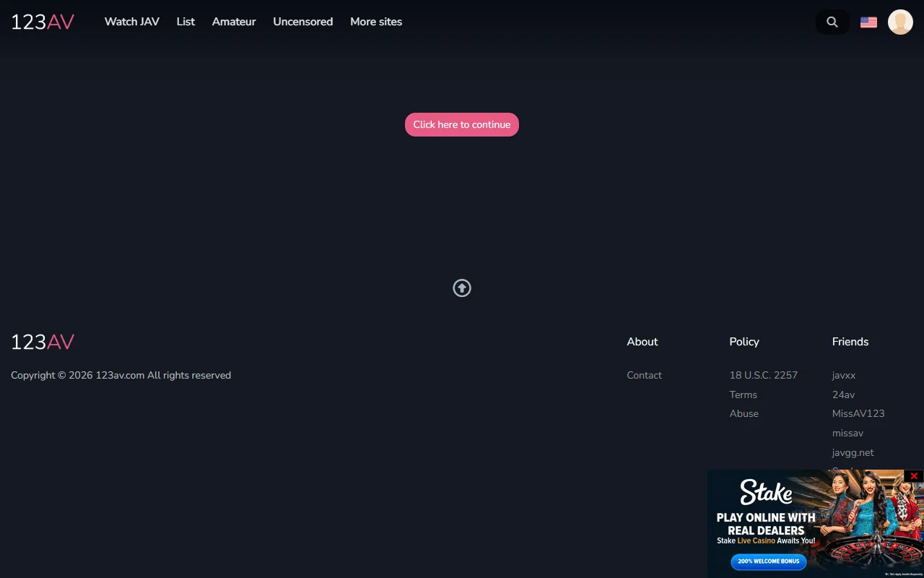Change site language via the US flag

868,22
